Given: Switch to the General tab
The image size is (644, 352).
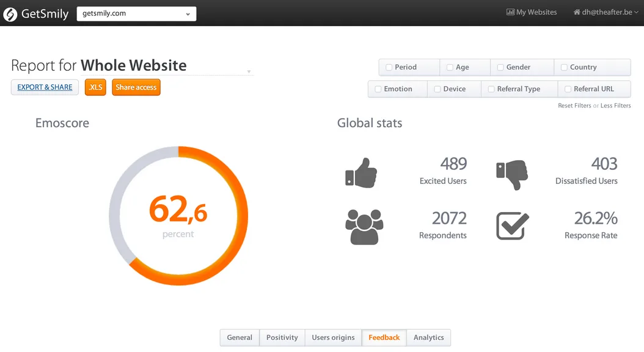Looking at the screenshot, I should point(240,337).
